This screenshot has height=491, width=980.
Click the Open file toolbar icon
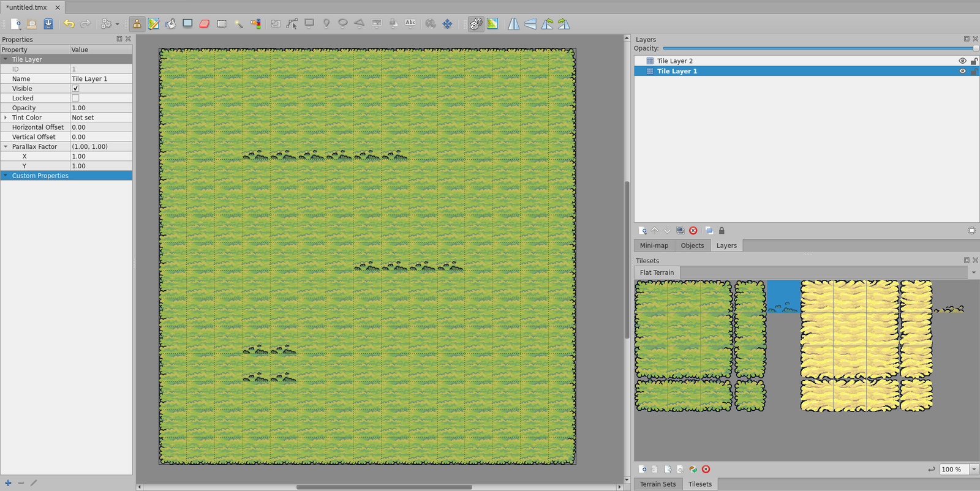pos(31,24)
